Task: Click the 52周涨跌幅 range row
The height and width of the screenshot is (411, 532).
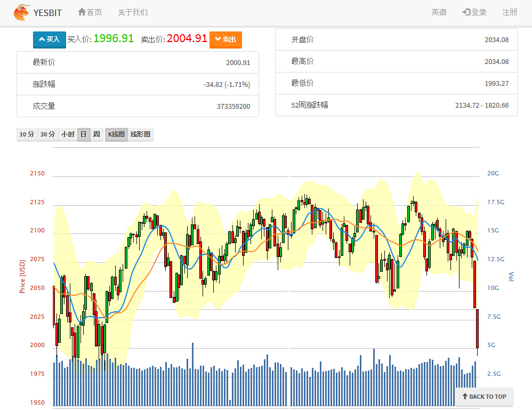Action: (x=396, y=105)
